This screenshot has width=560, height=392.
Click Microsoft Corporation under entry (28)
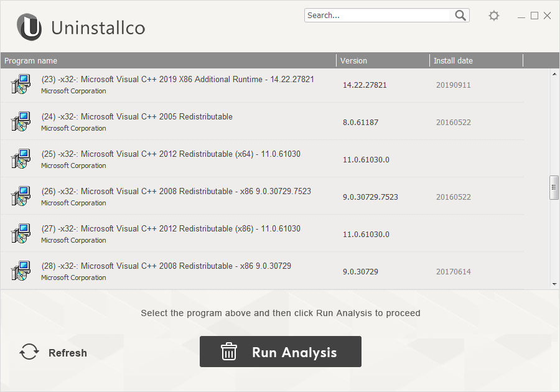tap(73, 278)
